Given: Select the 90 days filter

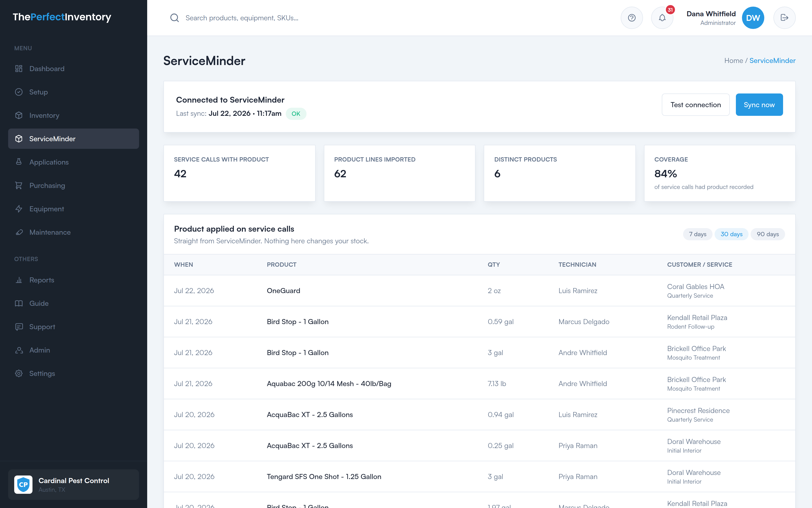Looking at the screenshot, I should pos(768,234).
